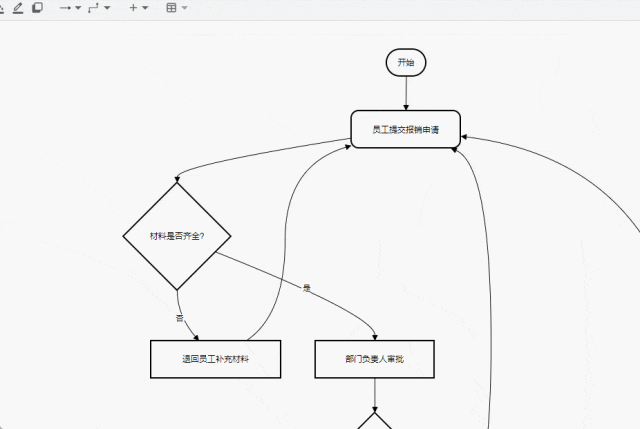This screenshot has width=640, height=429.
Task: Select the 开始 start node
Action: click(406, 62)
